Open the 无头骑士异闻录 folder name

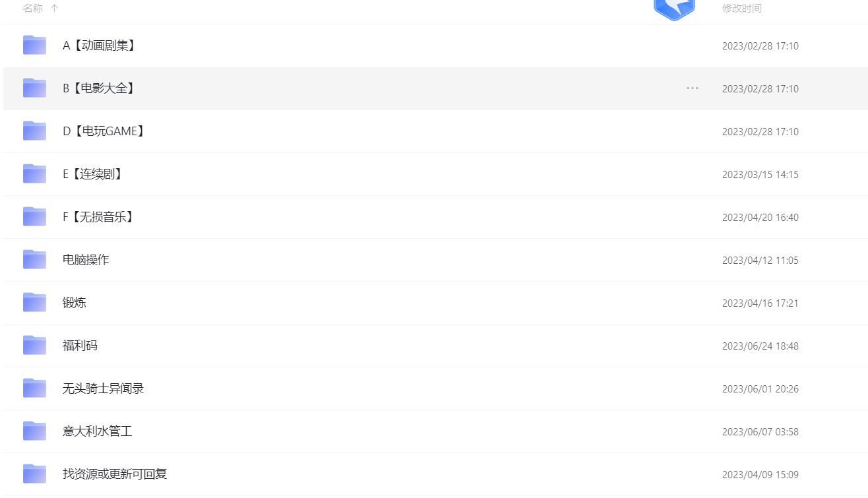tap(103, 389)
